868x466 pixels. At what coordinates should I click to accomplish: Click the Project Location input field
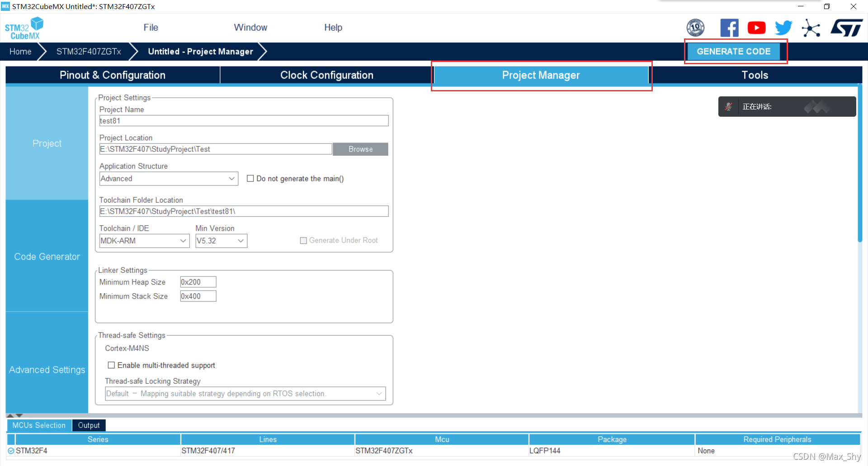(216, 149)
